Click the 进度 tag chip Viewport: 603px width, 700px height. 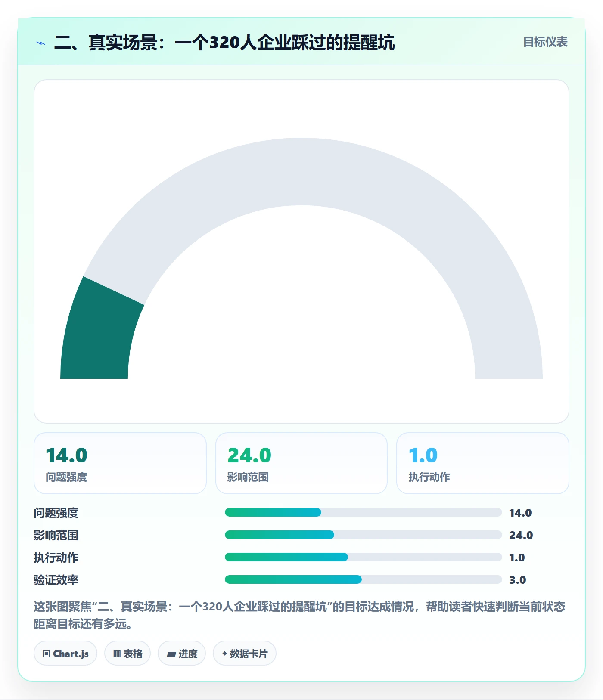click(182, 654)
